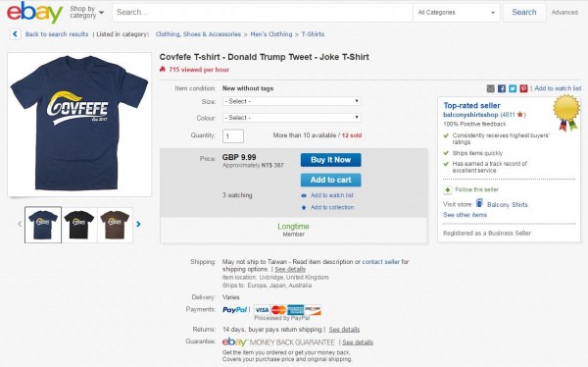
Task: Add item to collection link
Action: click(x=332, y=207)
